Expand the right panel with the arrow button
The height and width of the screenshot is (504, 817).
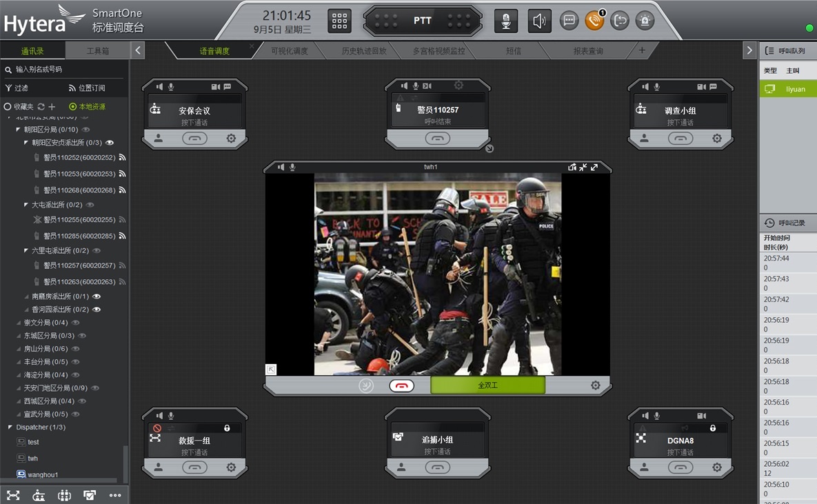[x=749, y=50]
